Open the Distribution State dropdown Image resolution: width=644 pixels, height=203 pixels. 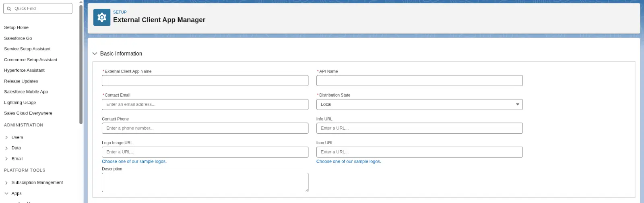(x=419, y=104)
